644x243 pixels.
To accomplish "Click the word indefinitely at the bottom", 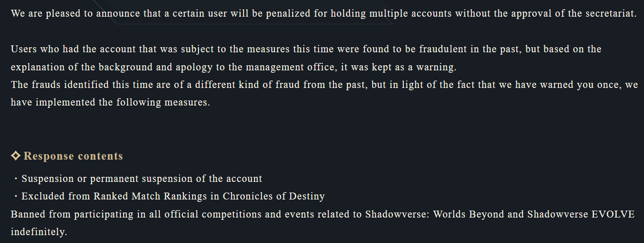I will coord(39,232).
